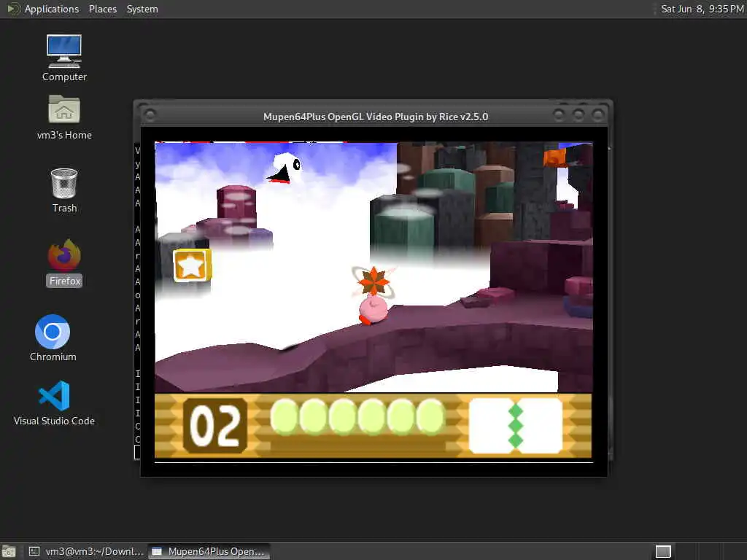Click the Applications menu logo icon
The height and width of the screenshot is (560, 747).
13,9
